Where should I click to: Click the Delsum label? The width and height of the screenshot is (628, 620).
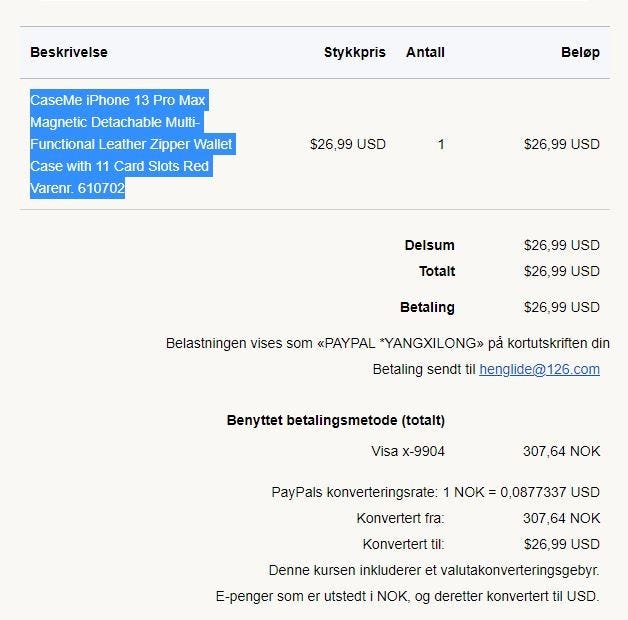pyautogui.click(x=429, y=245)
